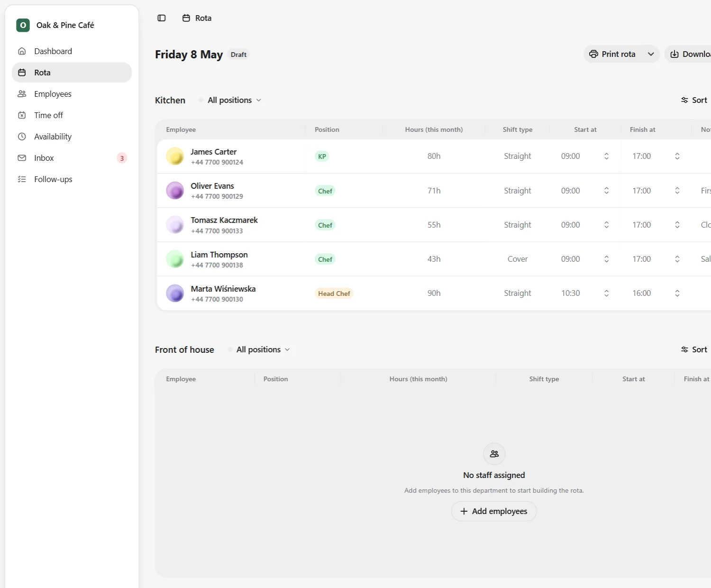
Task: Adjust Oliver Evans finish time stepper
Action: [677, 191]
